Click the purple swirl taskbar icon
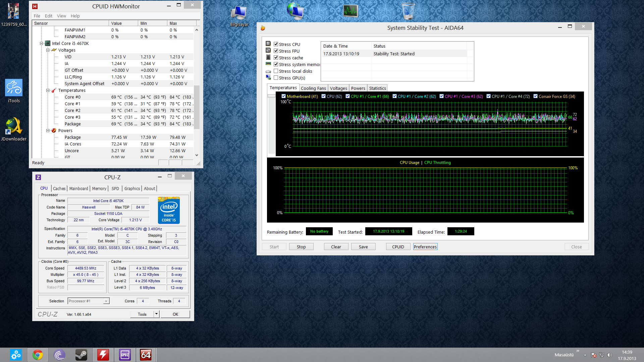This screenshot has width=644, height=362. coord(59,355)
